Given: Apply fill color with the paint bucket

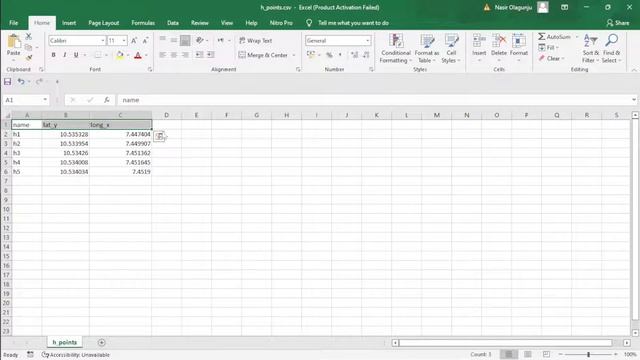Looking at the screenshot, I should click(120, 55).
